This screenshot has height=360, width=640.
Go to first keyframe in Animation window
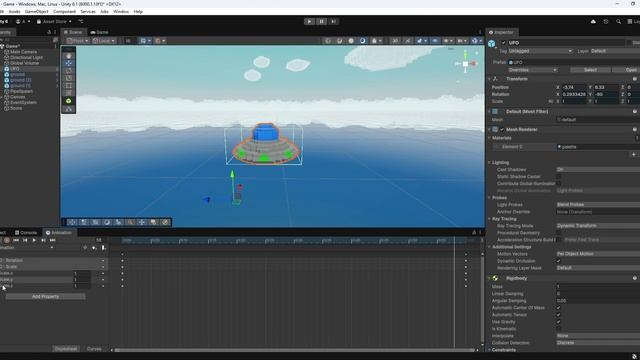tap(16, 240)
